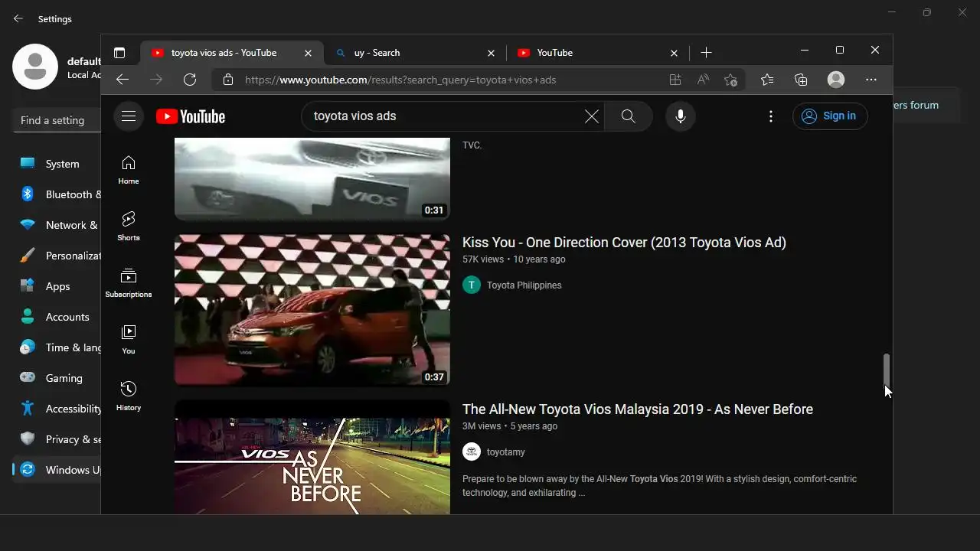980x551 pixels.
Task: Click 3M views 5 years ago text
Action: [x=510, y=426]
